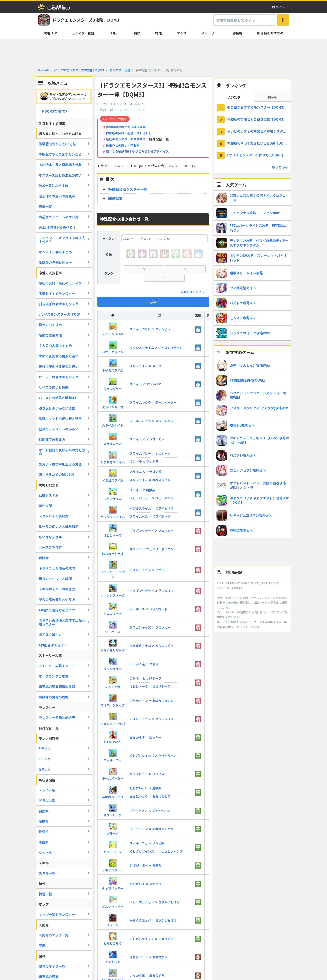
Task: Open the 攻略TOP nav item
Action: (50, 33)
